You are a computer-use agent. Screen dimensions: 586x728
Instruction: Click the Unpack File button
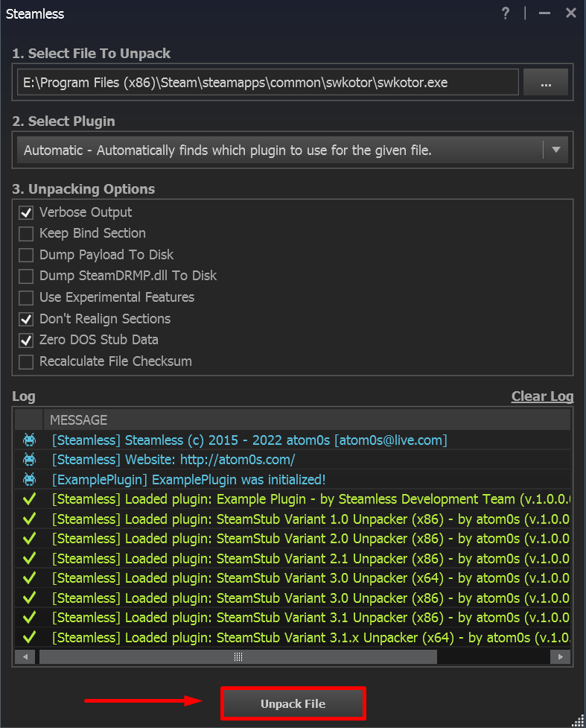click(293, 703)
